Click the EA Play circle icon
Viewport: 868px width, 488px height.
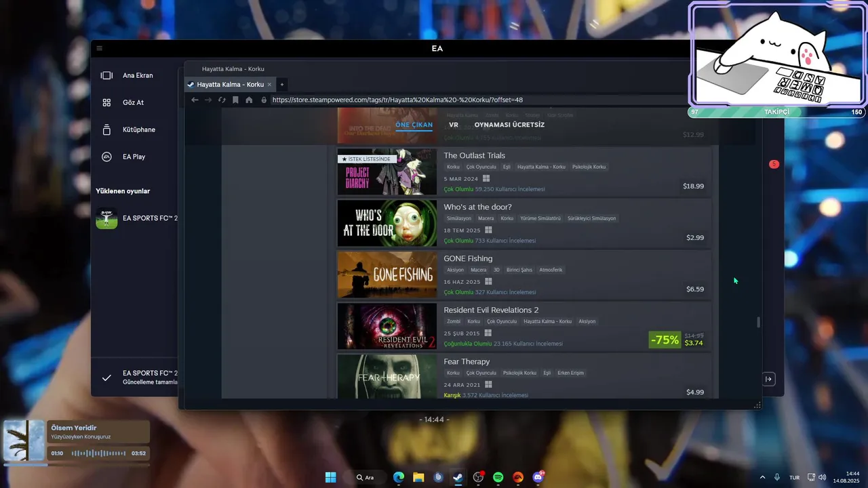106,157
